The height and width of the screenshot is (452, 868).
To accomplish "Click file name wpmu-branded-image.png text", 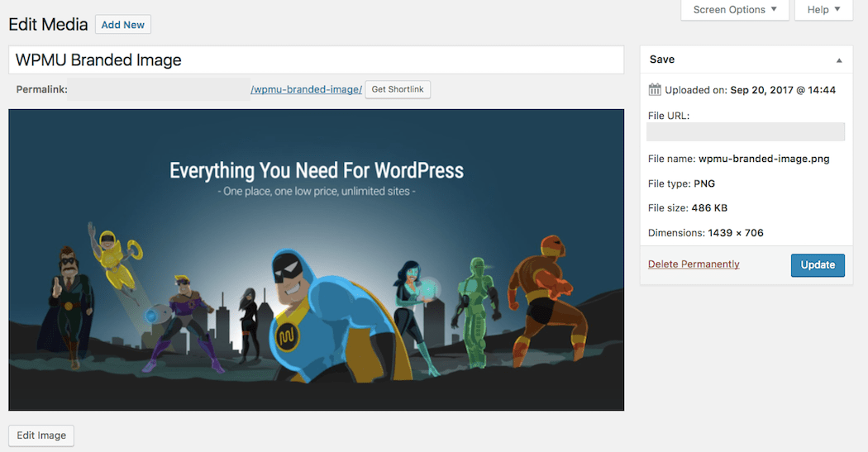I will click(x=764, y=159).
